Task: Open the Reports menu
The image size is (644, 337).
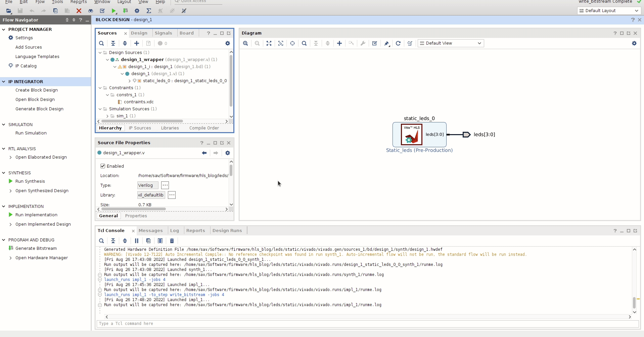Action: 79,2
